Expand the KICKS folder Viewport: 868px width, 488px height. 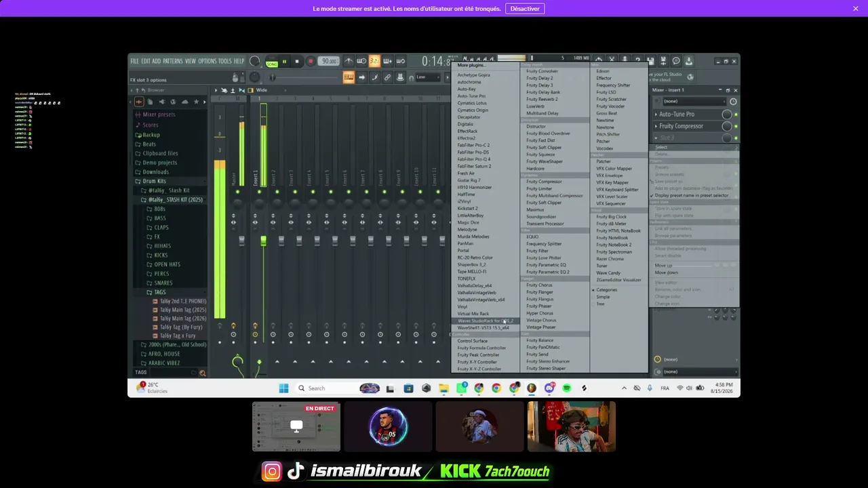(161, 255)
